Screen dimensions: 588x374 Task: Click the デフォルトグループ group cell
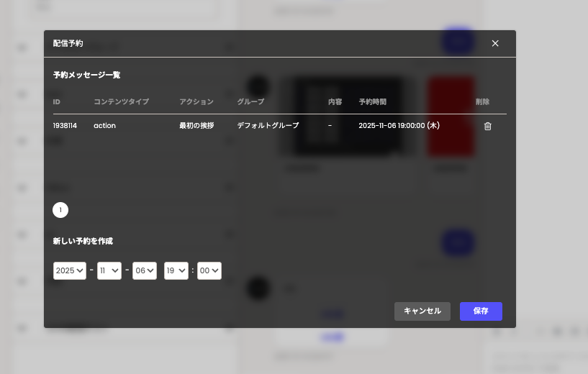coord(268,125)
